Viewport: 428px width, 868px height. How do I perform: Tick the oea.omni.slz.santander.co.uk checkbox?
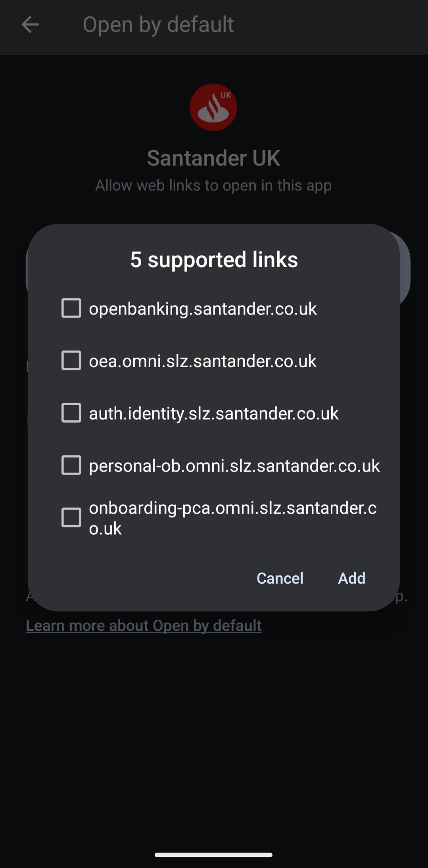(x=71, y=360)
